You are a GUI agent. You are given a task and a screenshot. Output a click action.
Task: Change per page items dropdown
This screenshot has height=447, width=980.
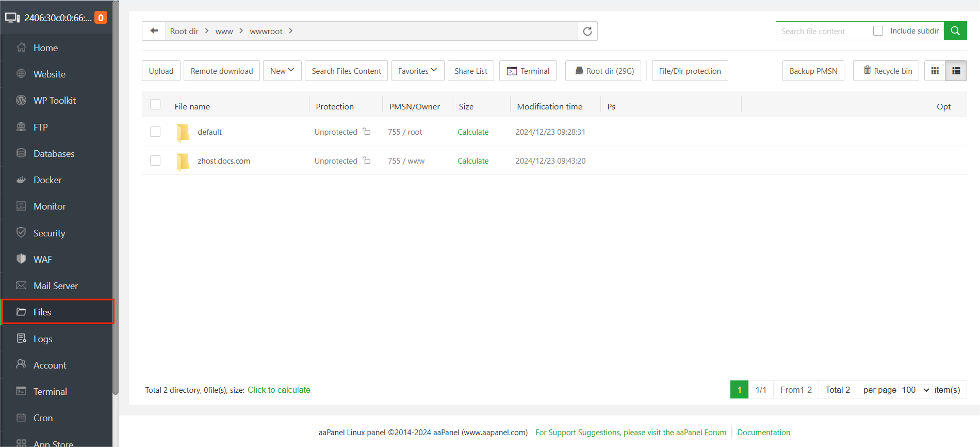click(915, 390)
